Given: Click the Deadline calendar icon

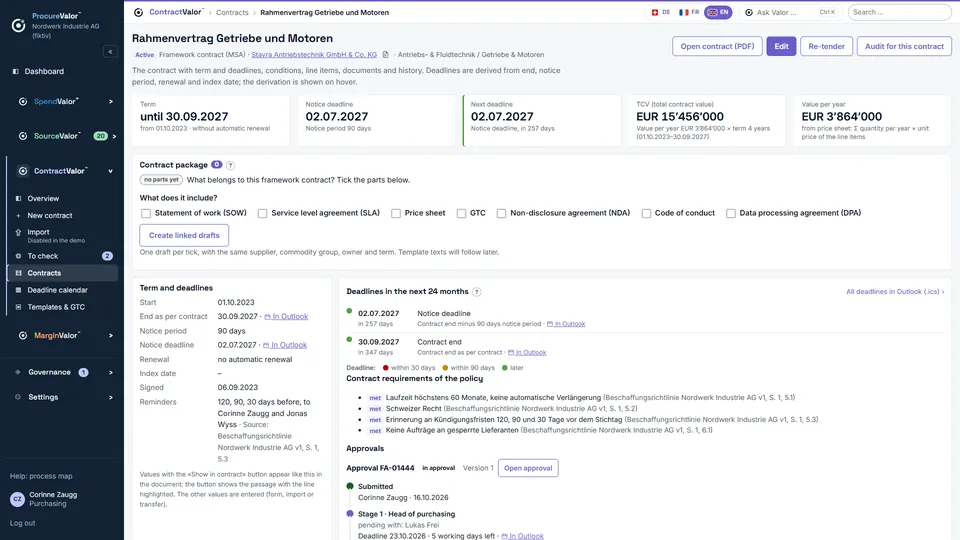Looking at the screenshot, I should coord(18,290).
